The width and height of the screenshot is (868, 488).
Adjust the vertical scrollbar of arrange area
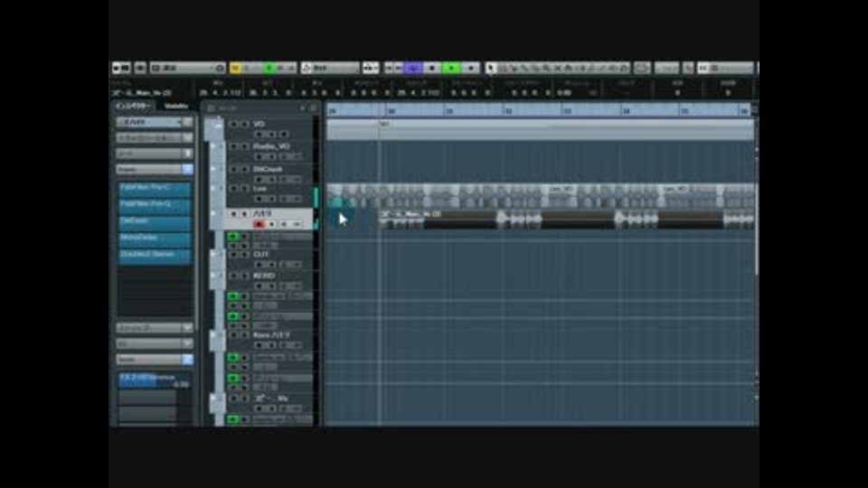tap(756, 216)
